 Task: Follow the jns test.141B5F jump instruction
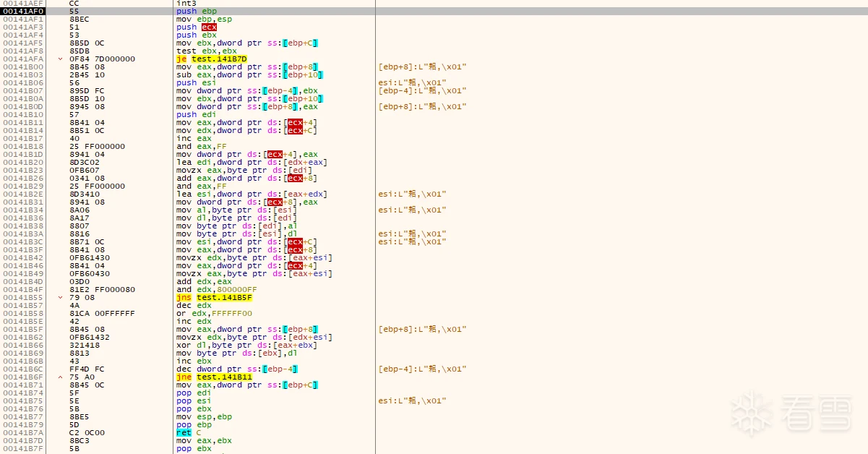[x=214, y=298]
